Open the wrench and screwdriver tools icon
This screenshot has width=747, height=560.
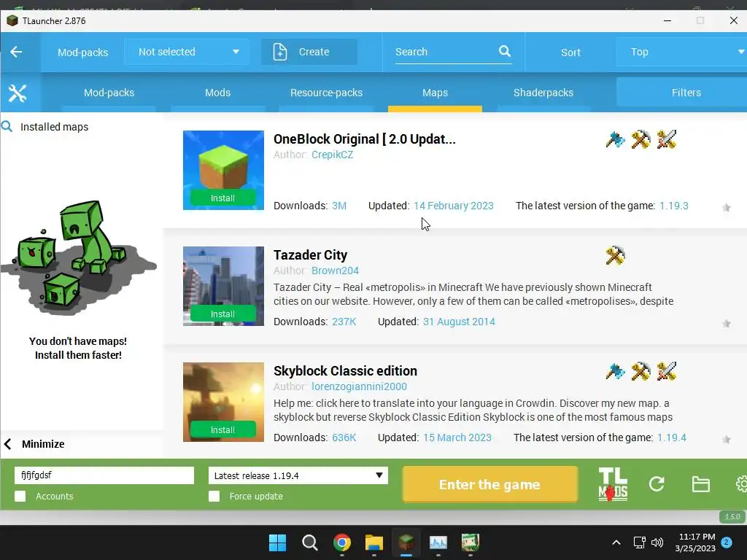(x=18, y=93)
